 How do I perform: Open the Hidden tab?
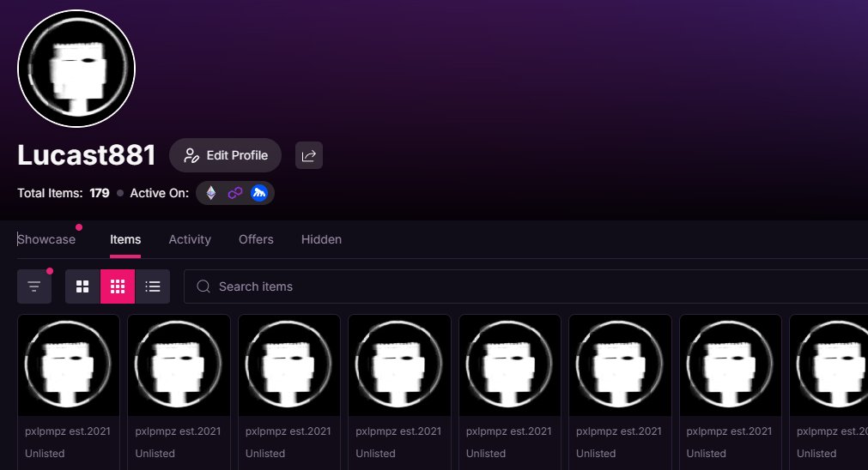[321, 239]
